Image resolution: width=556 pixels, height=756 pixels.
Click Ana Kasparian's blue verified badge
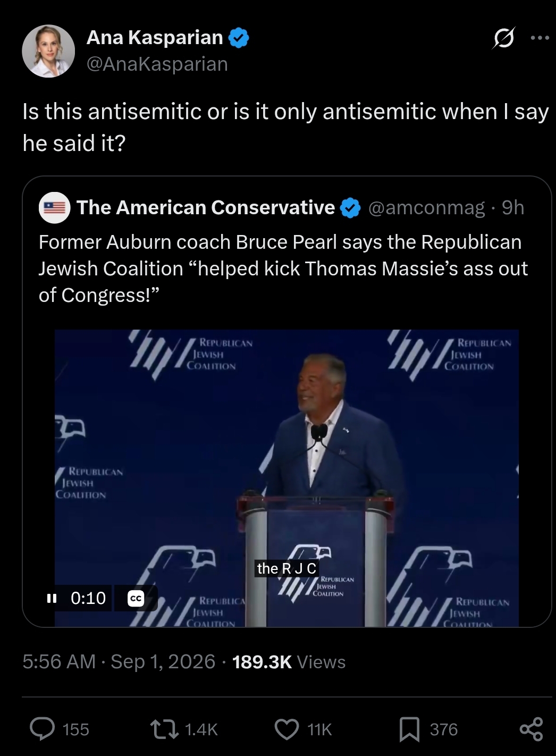[239, 38]
